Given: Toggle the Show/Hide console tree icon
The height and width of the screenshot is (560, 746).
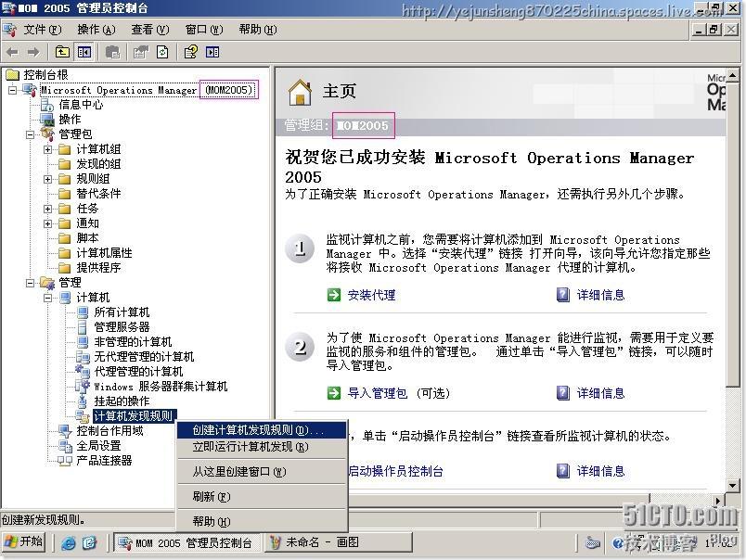Looking at the screenshot, I should click(x=84, y=52).
